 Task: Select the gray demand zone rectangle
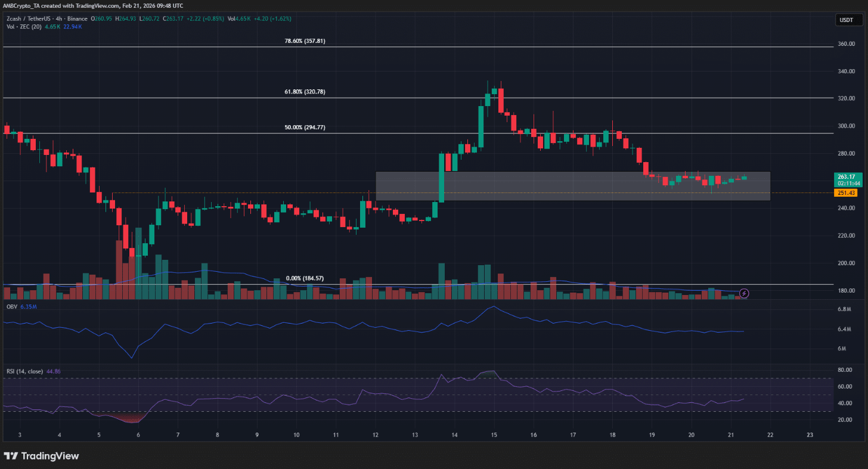[x=573, y=186]
